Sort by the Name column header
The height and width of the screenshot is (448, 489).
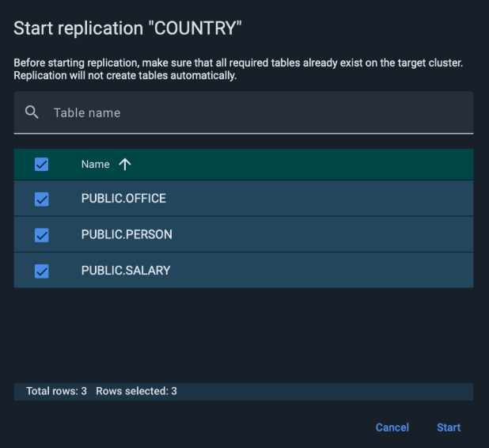[x=96, y=165]
